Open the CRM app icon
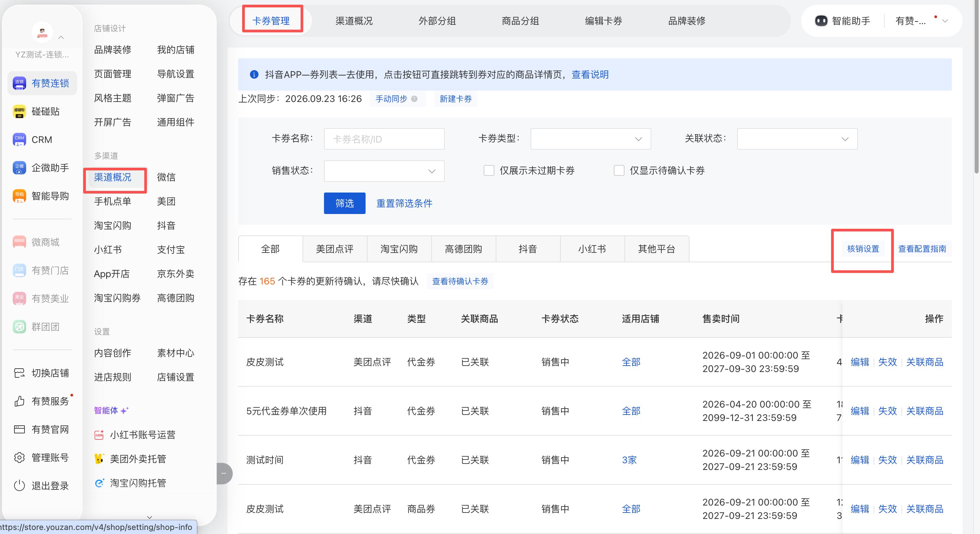The image size is (980, 534). 19,139
